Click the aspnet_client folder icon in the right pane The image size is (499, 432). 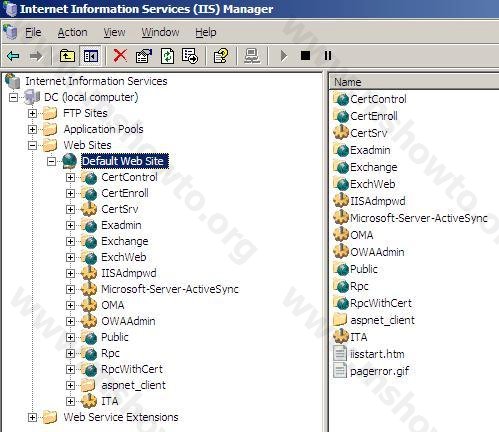341,319
